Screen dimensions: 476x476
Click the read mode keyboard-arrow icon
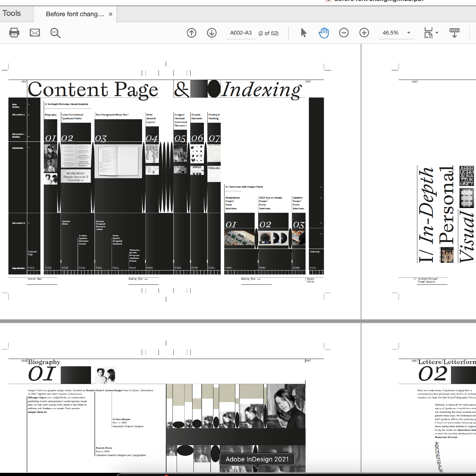pyautogui.click(x=454, y=33)
